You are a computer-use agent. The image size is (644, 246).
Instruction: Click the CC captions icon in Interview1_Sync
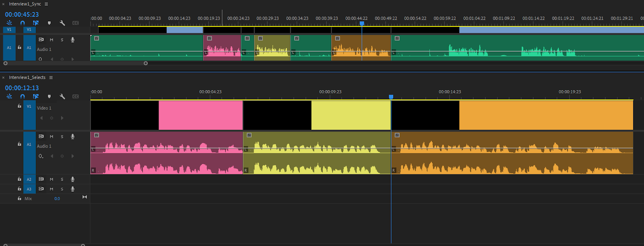76,23
